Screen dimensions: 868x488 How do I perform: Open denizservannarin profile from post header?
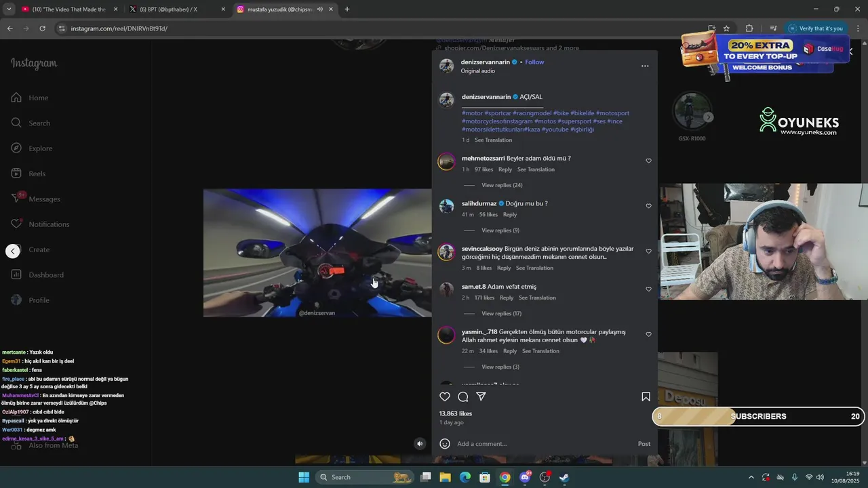click(x=486, y=62)
